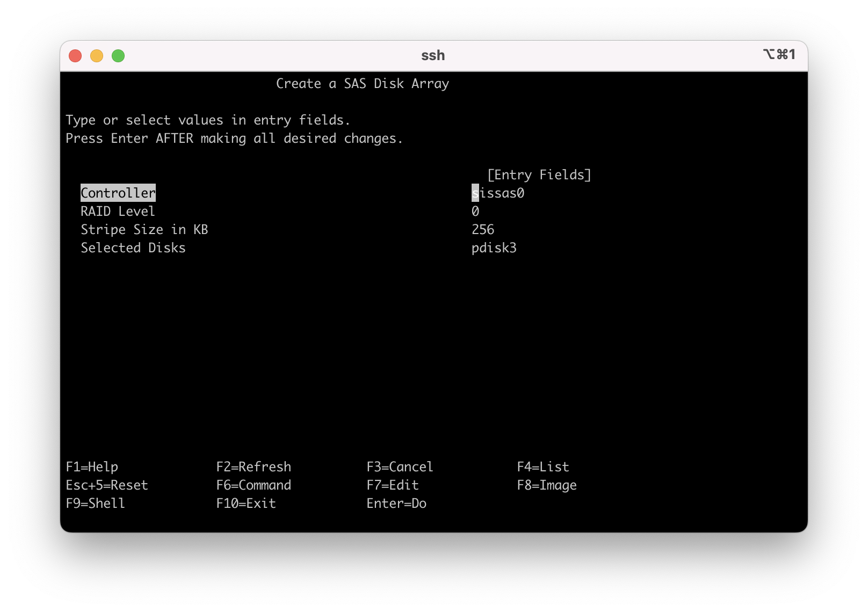868x612 pixels.
Task: Click the F4=List key hint
Action: 543,467
